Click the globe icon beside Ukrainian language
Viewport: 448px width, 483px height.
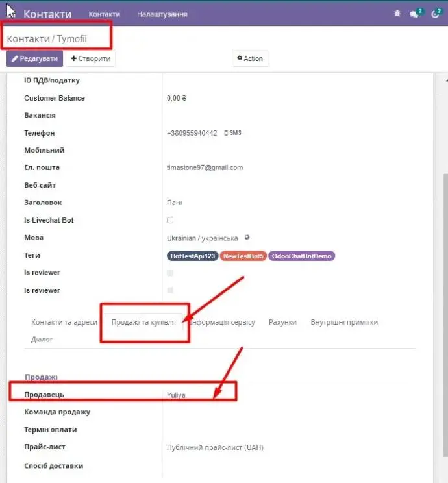tap(247, 238)
